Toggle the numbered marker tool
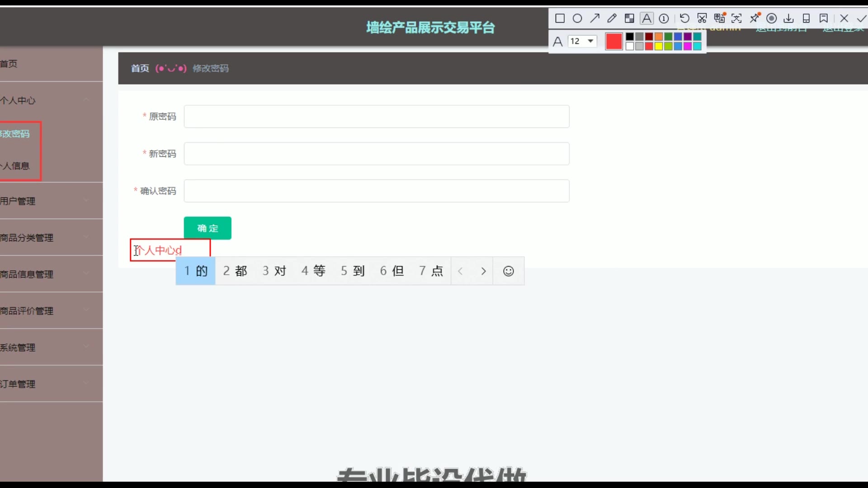Viewport: 868px width, 488px height. (664, 19)
